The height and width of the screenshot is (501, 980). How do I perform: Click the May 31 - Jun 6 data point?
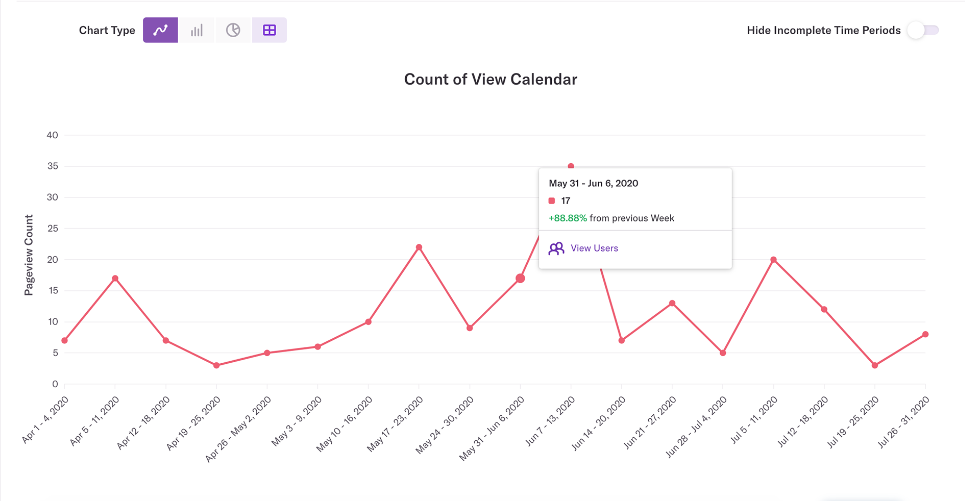pos(520,279)
